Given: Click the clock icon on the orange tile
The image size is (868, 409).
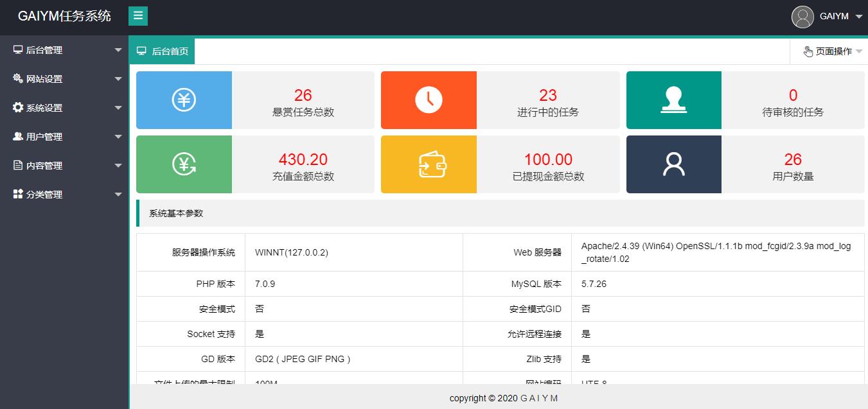Looking at the screenshot, I should (429, 100).
